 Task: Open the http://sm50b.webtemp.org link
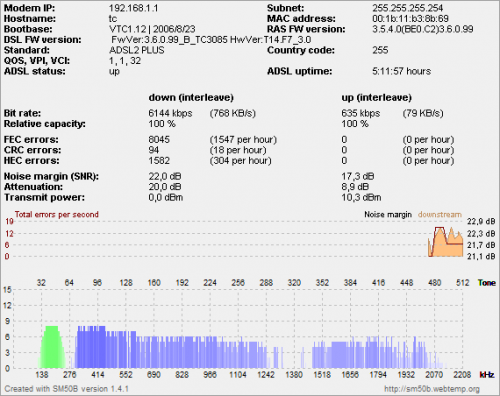click(432, 389)
